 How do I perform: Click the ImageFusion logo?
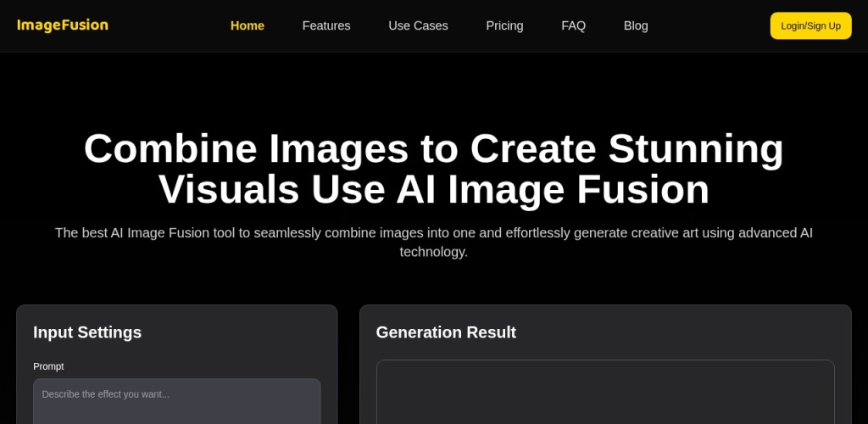(x=63, y=25)
